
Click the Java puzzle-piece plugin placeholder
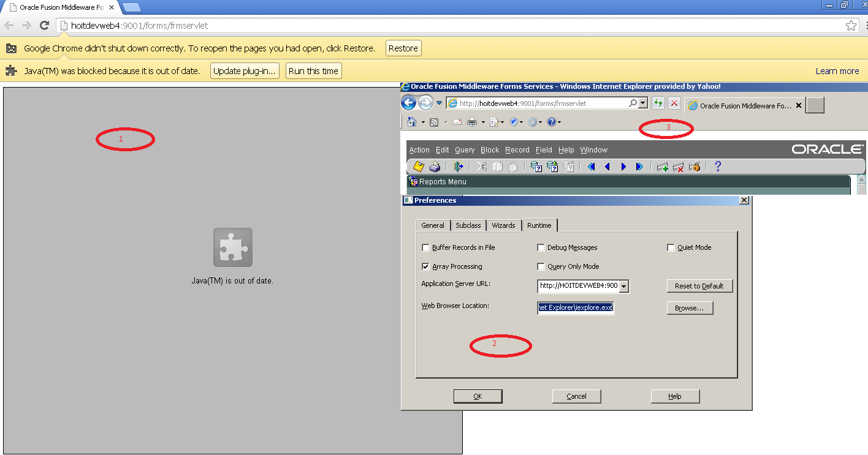233,247
